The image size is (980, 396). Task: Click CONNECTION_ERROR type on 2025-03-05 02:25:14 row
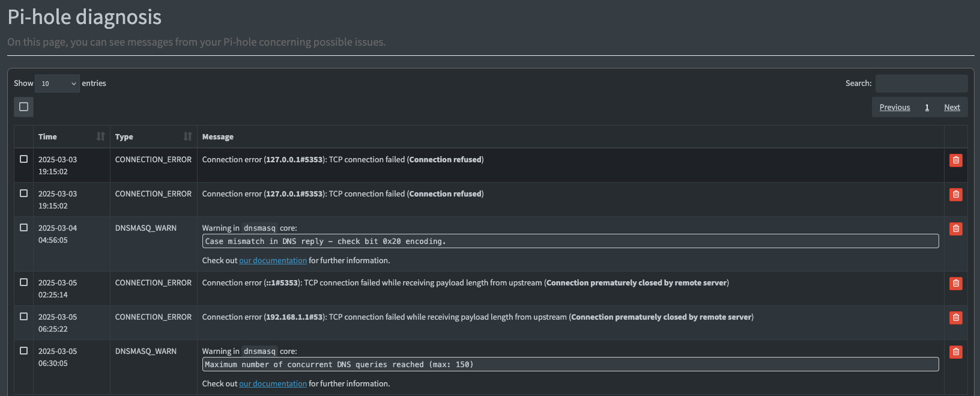153,282
